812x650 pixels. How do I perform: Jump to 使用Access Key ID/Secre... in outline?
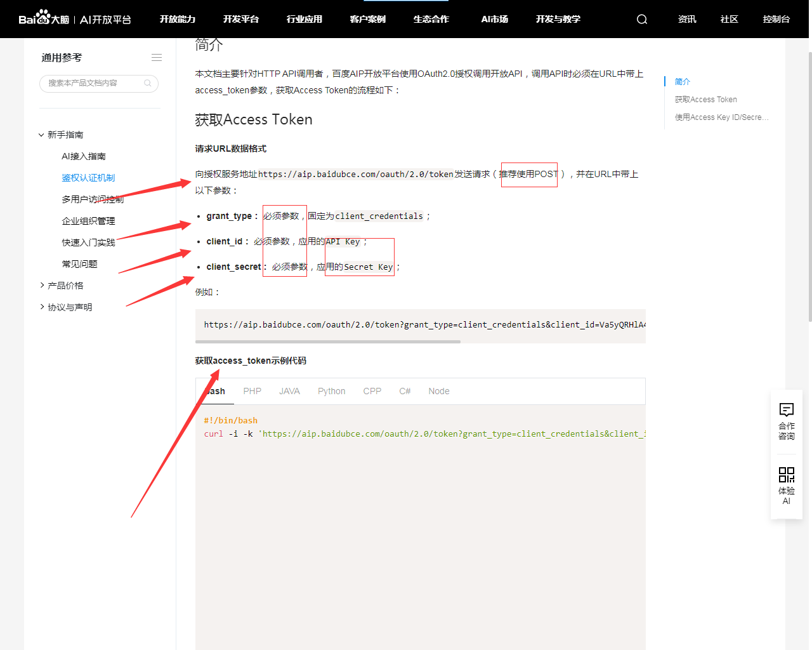[x=722, y=117]
